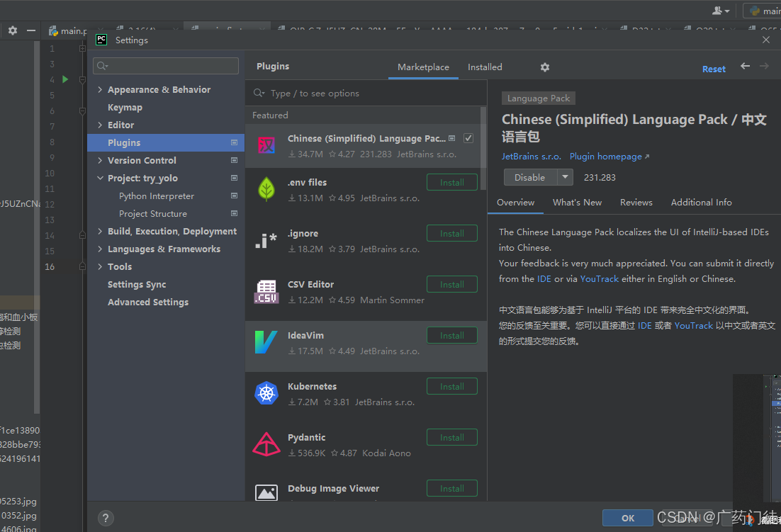
Task: Click the .env files plugin leaf icon
Action: [266, 189]
